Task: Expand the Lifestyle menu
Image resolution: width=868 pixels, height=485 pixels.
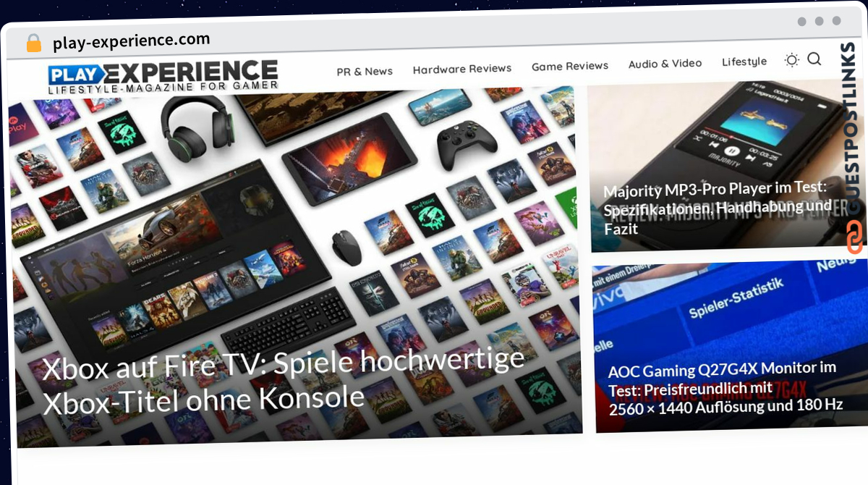Action: click(744, 62)
